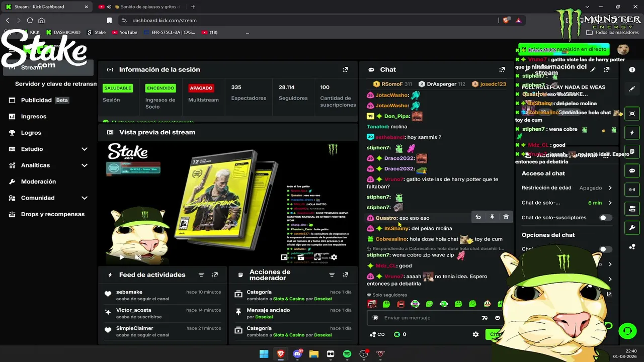Expand the Analíticas sidebar menu
This screenshot has height=362, width=644.
coord(85,165)
